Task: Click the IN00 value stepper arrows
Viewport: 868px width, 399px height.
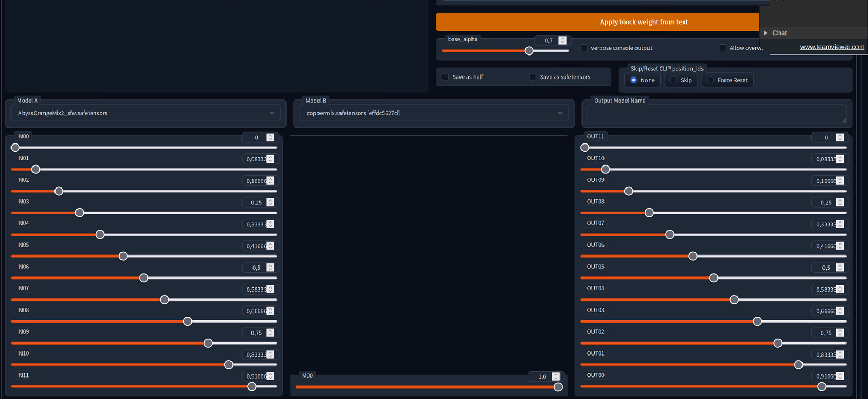Action: click(x=270, y=137)
